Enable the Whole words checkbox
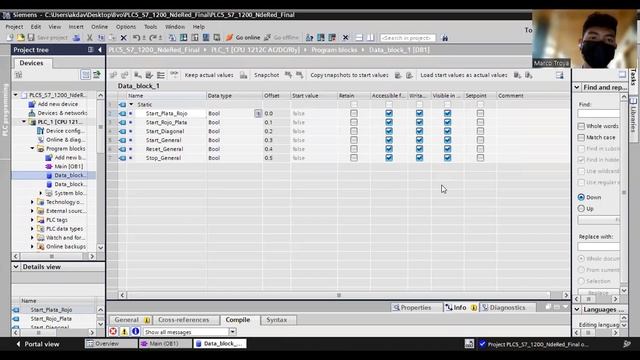 581,126
